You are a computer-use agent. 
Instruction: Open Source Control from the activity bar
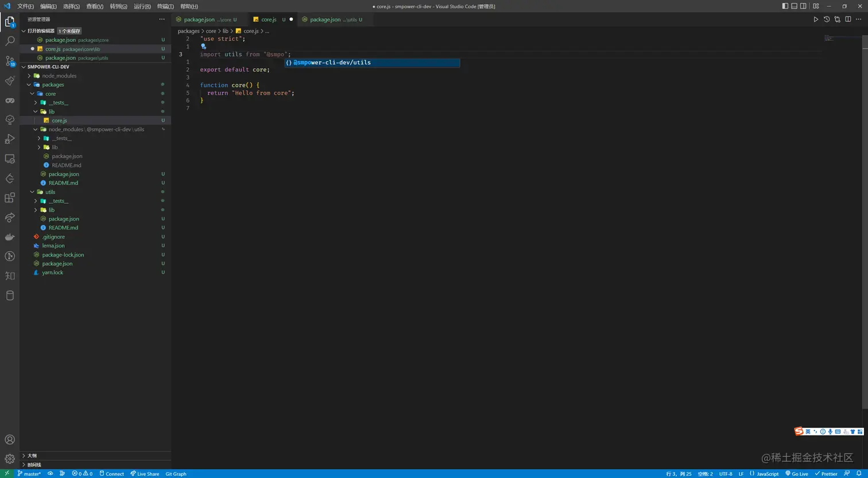point(9,61)
